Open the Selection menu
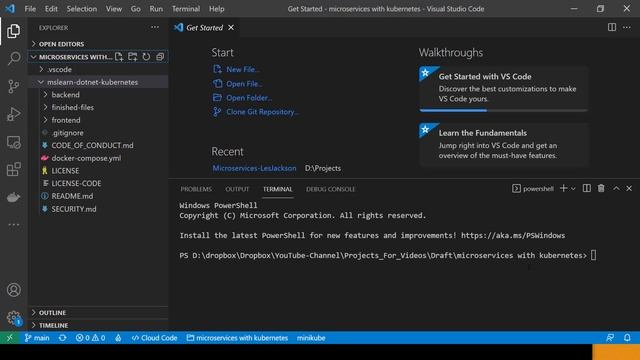 pos(82,9)
